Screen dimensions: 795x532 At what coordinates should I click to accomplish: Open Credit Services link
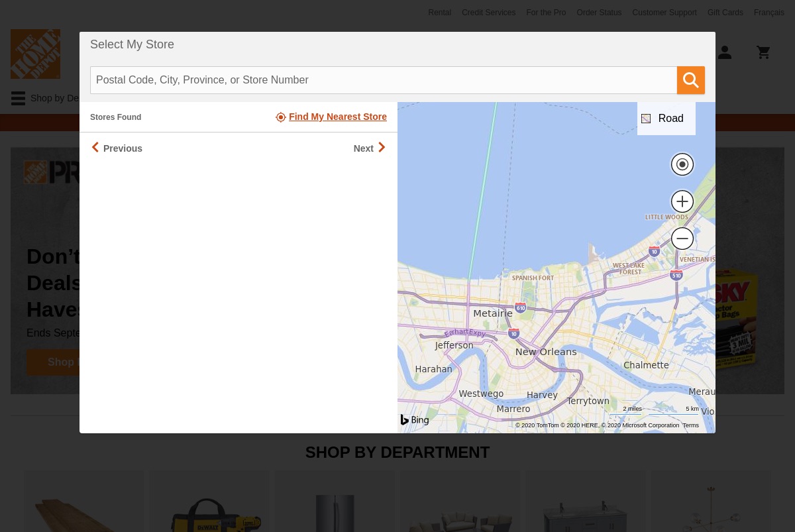coord(489,13)
